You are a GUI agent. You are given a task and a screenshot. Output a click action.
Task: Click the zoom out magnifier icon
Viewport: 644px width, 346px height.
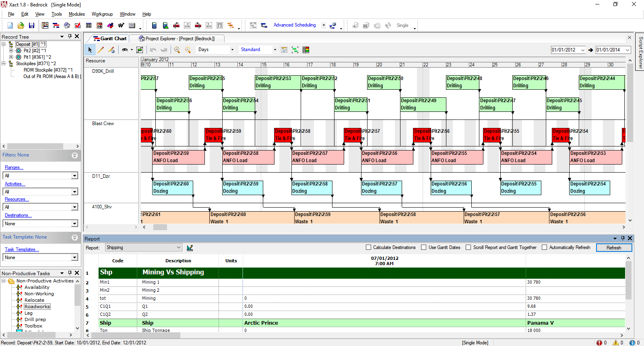pos(188,50)
